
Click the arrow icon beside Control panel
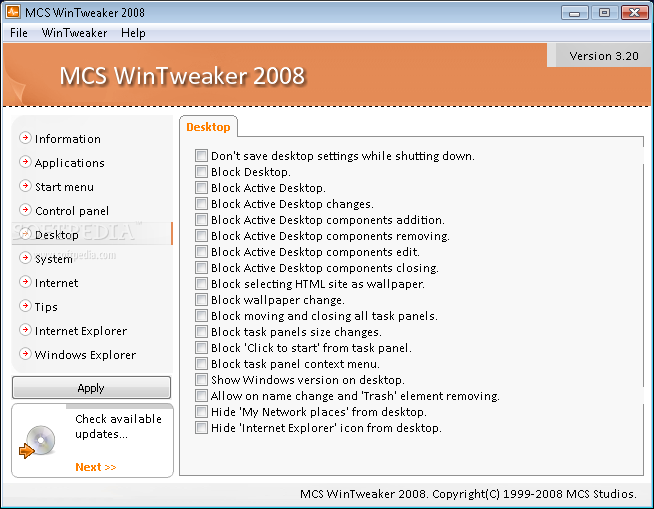pos(25,210)
